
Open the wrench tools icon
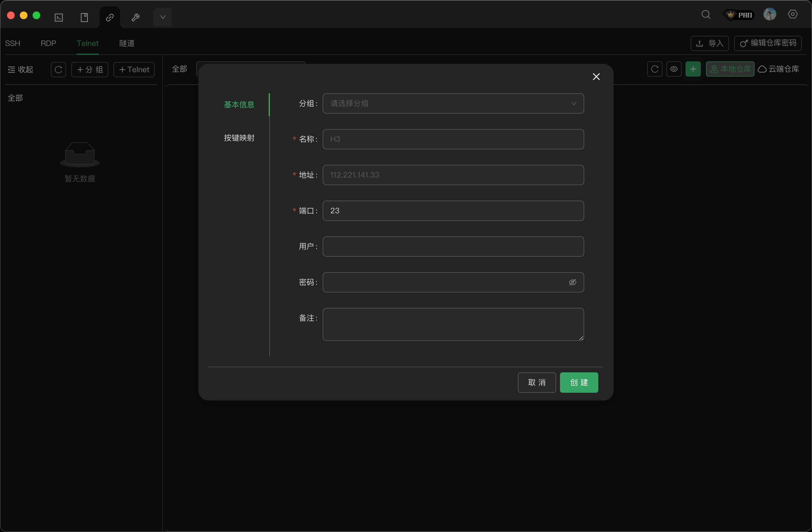(x=135, y=17)
